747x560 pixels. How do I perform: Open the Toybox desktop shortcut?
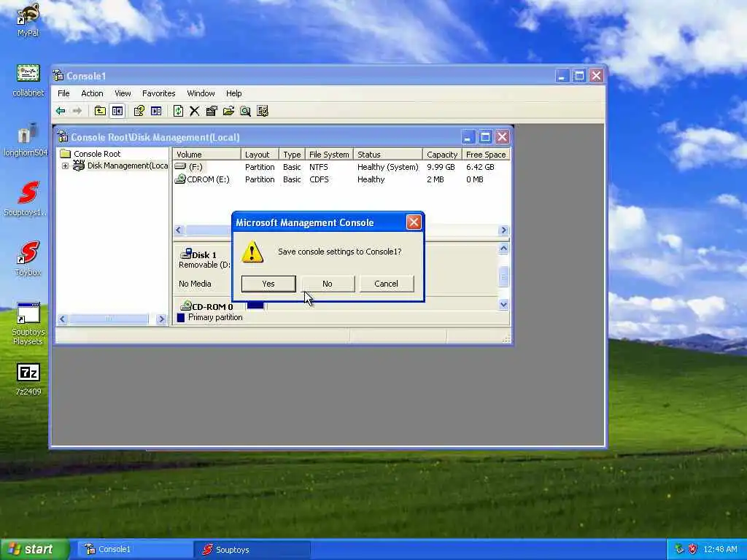coord(28,259)
